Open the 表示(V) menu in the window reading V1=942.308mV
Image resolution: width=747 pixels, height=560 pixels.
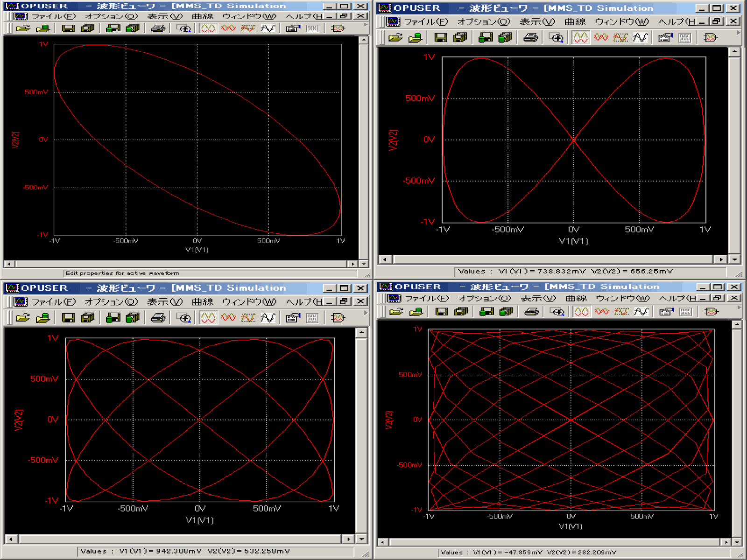click(x=165, y=302)
